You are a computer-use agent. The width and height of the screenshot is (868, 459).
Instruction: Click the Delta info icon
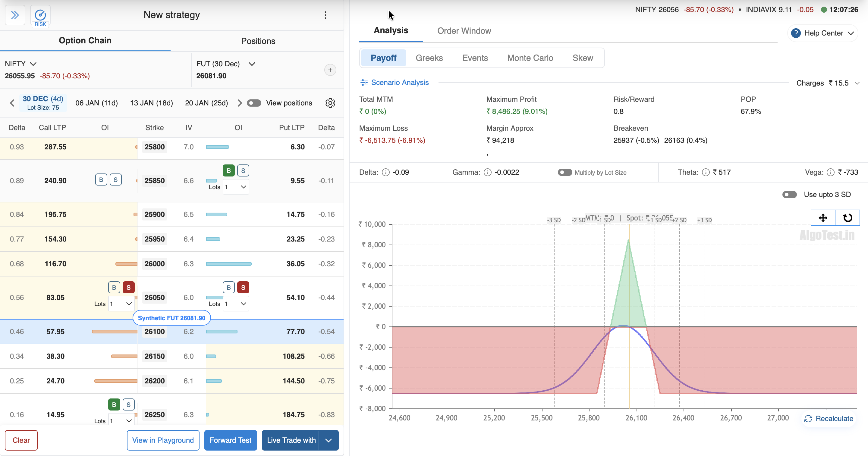tap(385, 172)
